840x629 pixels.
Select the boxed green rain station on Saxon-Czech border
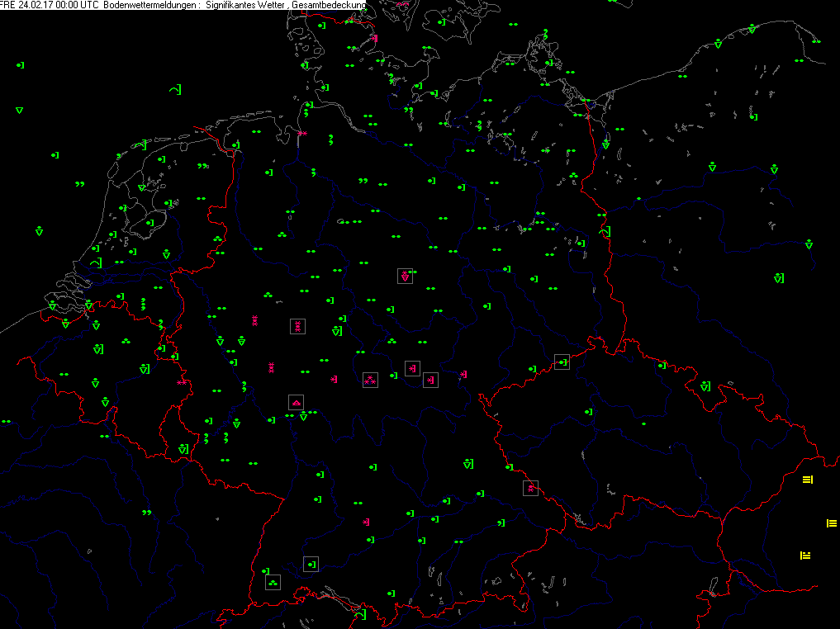click(562, 362)
